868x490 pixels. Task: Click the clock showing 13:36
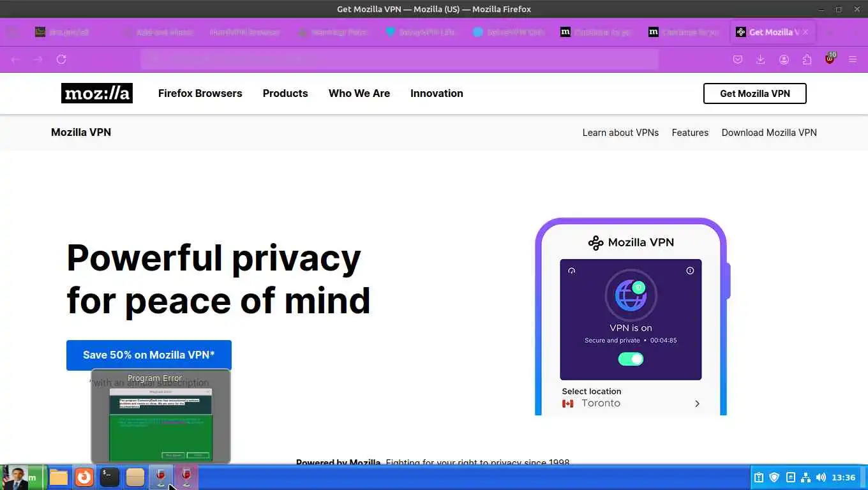[844, 477]
